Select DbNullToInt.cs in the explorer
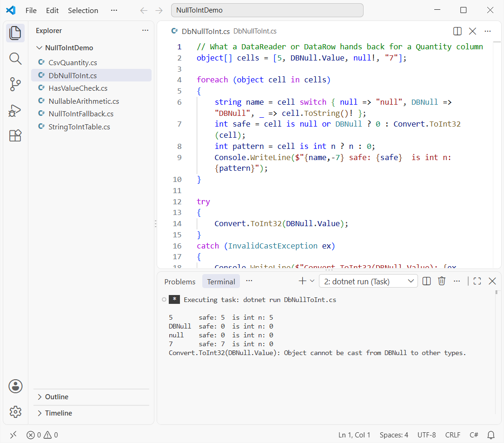This screenshot has height=443, width=504. [91, 75]
